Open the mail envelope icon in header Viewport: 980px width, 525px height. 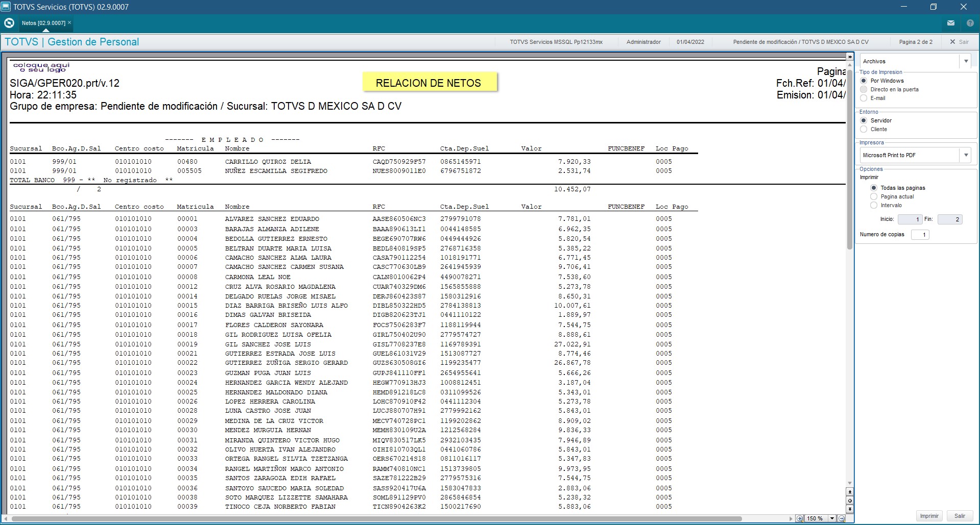pyautogui.click(x=951, y=23)
